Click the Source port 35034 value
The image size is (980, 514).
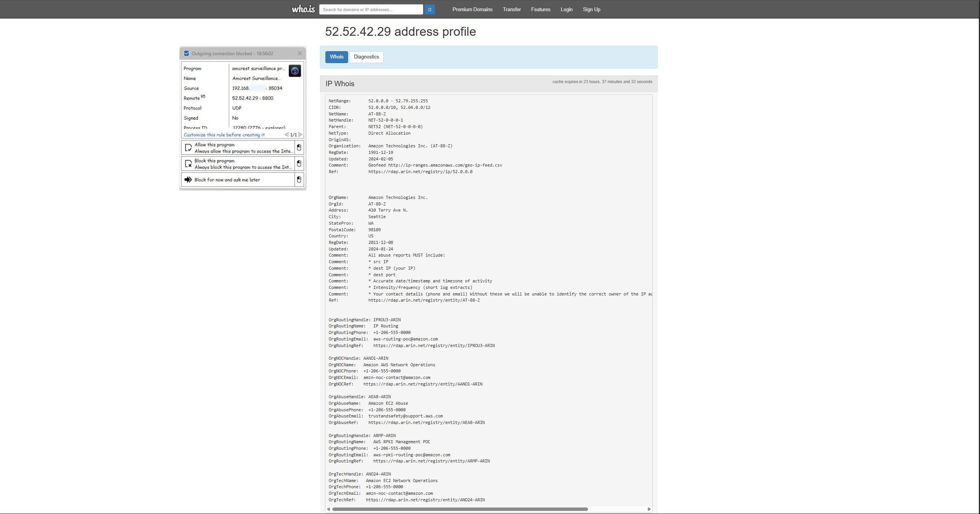275,88
